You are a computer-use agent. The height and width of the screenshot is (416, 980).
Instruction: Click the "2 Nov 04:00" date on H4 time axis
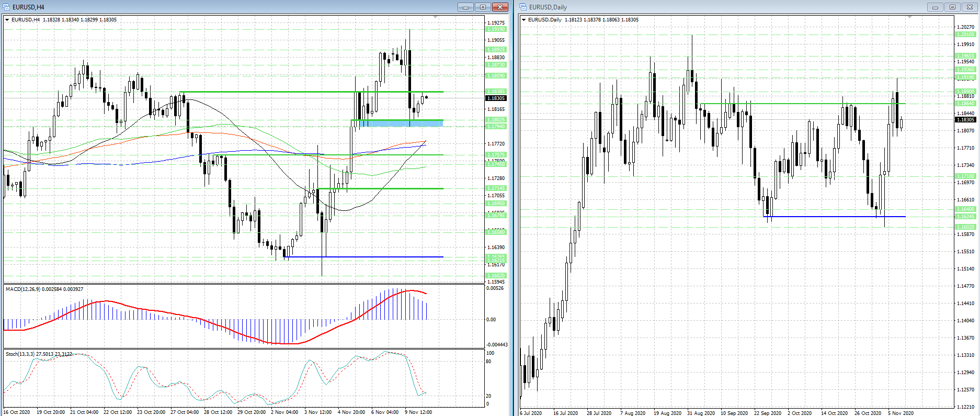[284, 412]
